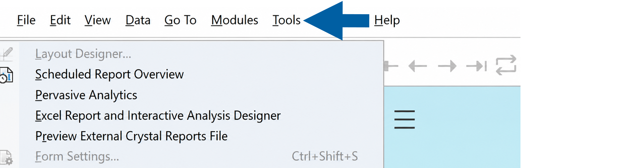The width and height of the screenshot is (644, 168).
Task: Open the hamburger menu in blue panel
Action: coord(404,120)
